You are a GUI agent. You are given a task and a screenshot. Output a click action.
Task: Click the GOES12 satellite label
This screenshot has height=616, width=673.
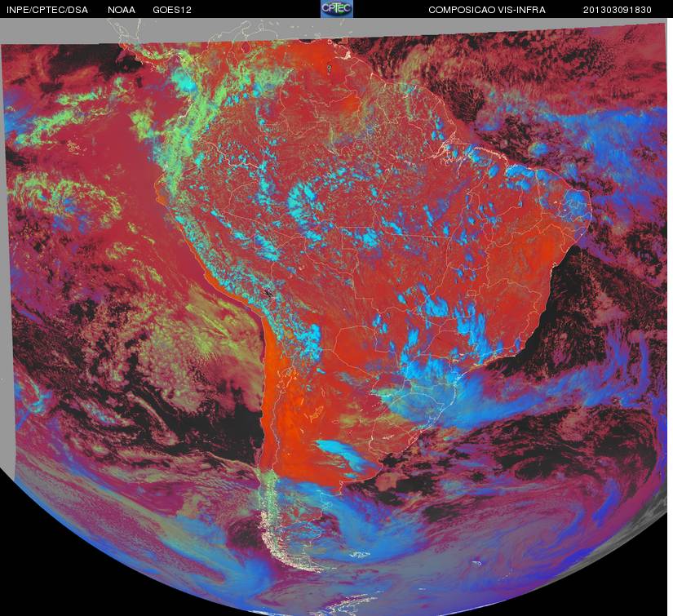pyautogui.click(x=172, y=10)
